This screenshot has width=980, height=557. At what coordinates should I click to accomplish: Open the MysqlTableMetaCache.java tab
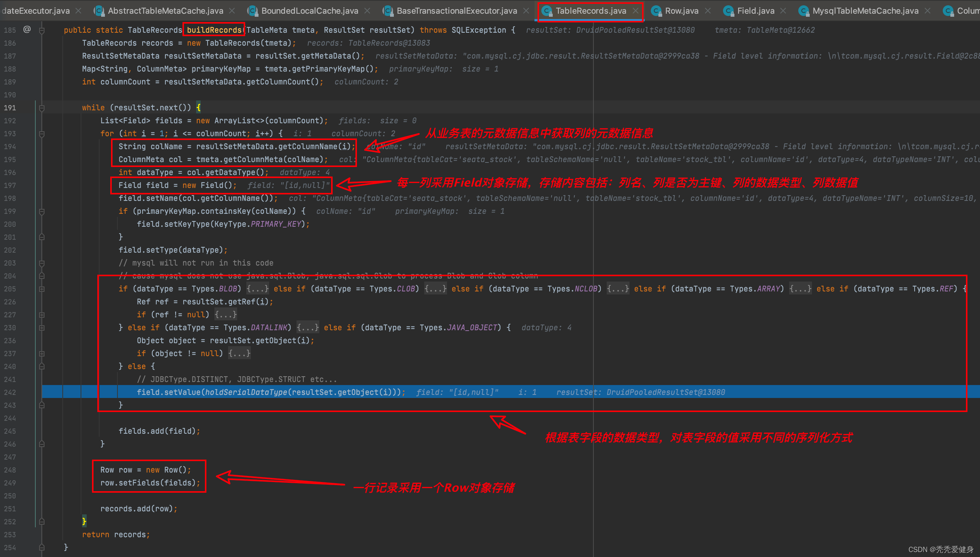click(x=865, y=11)
